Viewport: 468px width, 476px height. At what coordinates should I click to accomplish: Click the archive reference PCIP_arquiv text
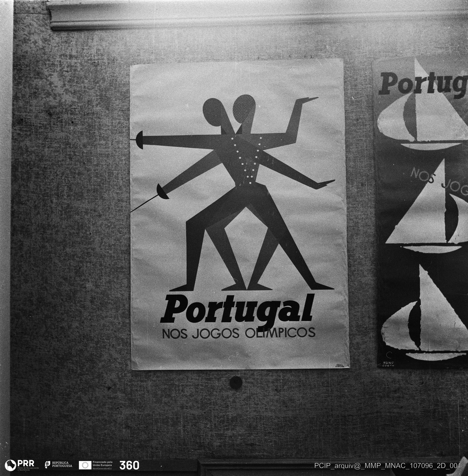(x=387, y=465)
